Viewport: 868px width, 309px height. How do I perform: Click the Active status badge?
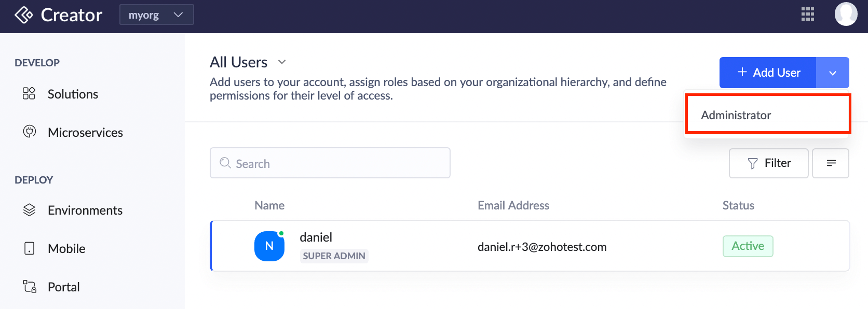(748, 246)
